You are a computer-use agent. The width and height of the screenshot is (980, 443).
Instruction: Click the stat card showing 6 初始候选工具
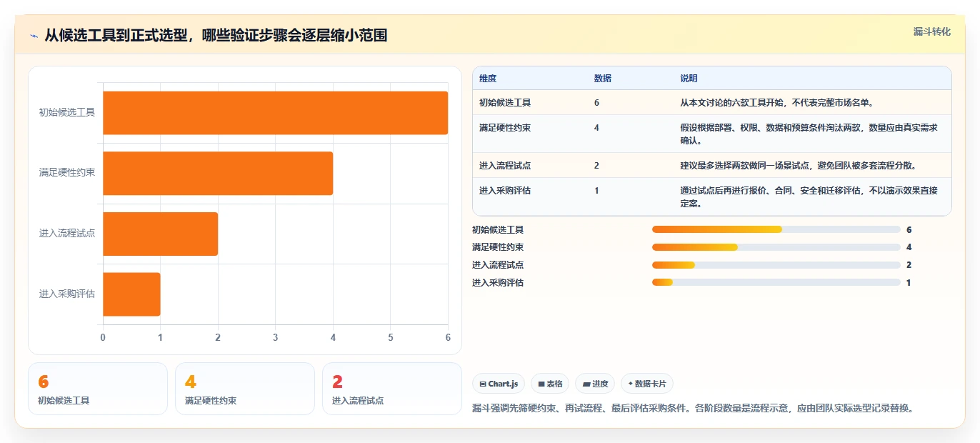tap(98, 389)
